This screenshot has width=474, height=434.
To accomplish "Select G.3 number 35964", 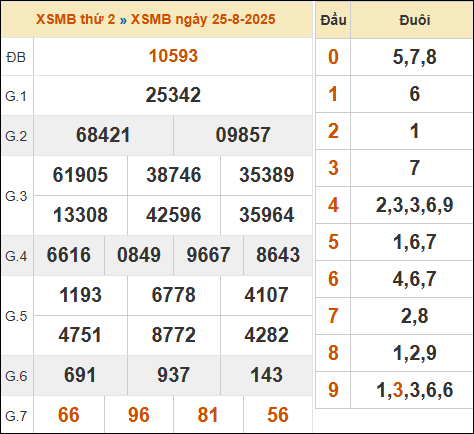I will (267, 215).
